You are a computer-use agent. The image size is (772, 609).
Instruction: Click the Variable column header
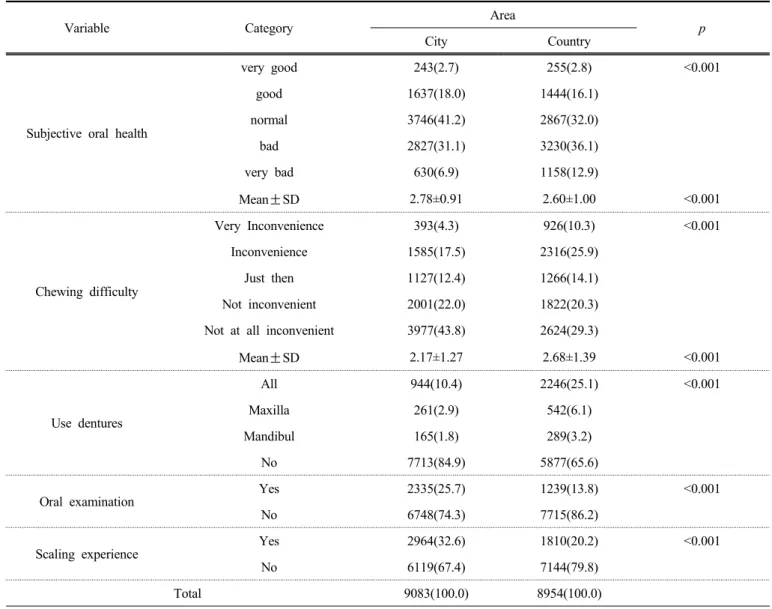tap(87, 28)
